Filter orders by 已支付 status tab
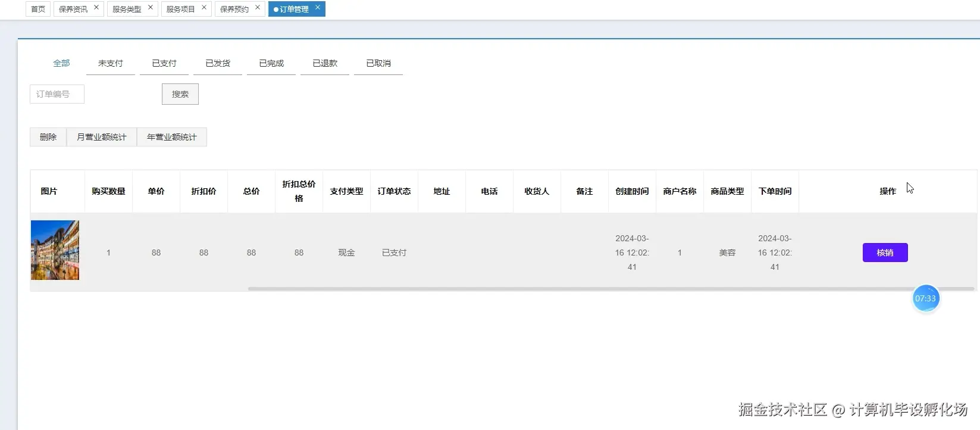Screen dimensions: 980x430 click(x=164, y=63)
